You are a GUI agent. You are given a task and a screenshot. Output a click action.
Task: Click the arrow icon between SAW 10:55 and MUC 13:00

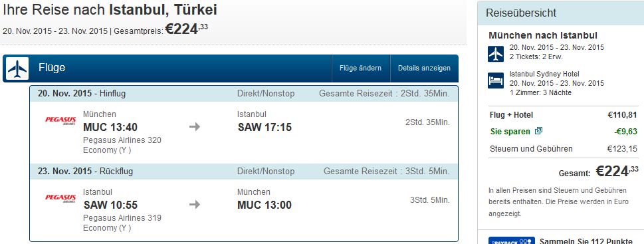[195, 204]
